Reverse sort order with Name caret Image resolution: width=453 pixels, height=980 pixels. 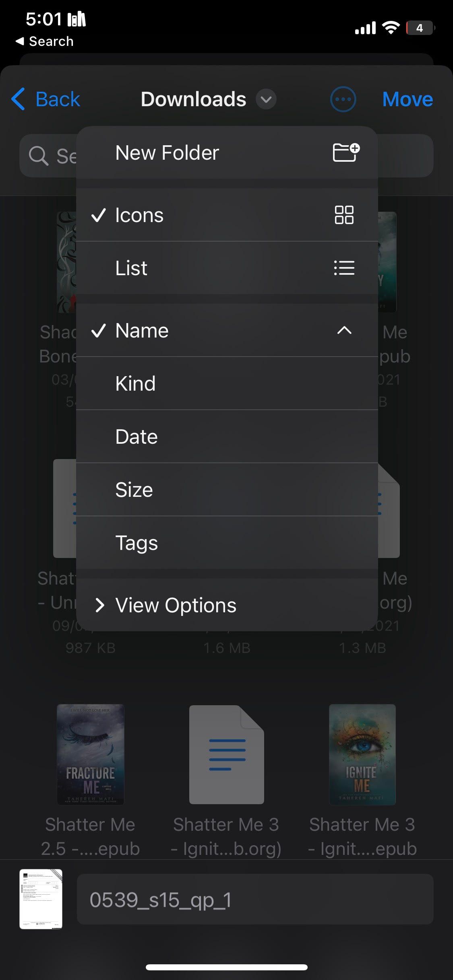[x=344, y=331]
